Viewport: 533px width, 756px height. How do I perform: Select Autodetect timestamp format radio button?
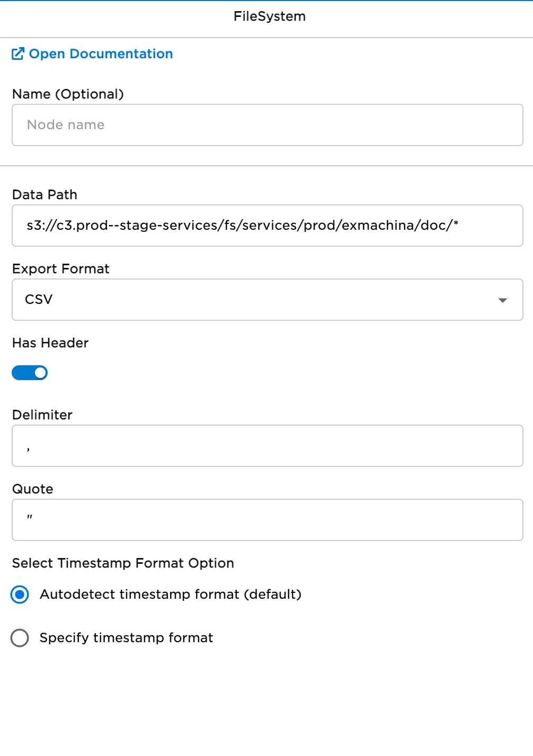[20, 595]
